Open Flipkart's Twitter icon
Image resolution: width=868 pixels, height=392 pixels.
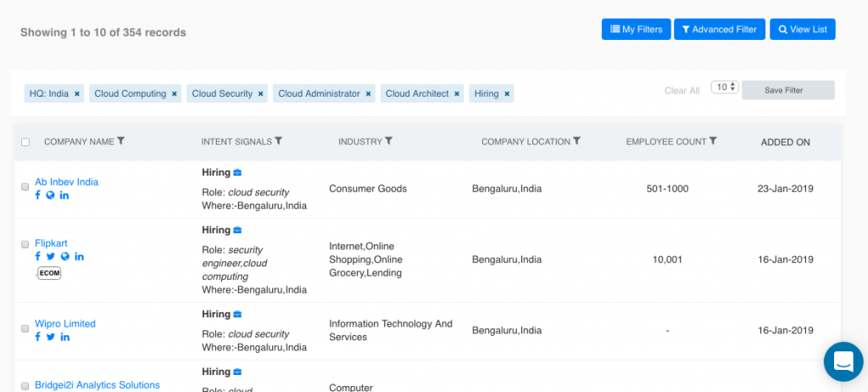coord(50,256)
